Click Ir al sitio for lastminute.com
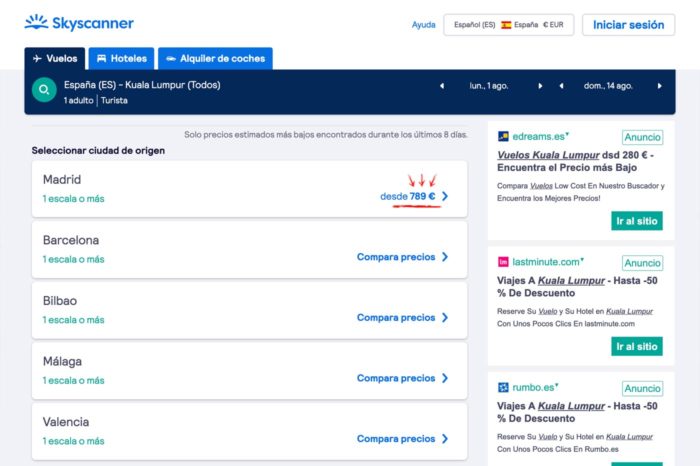700x466 pixels. coord(637,346)
